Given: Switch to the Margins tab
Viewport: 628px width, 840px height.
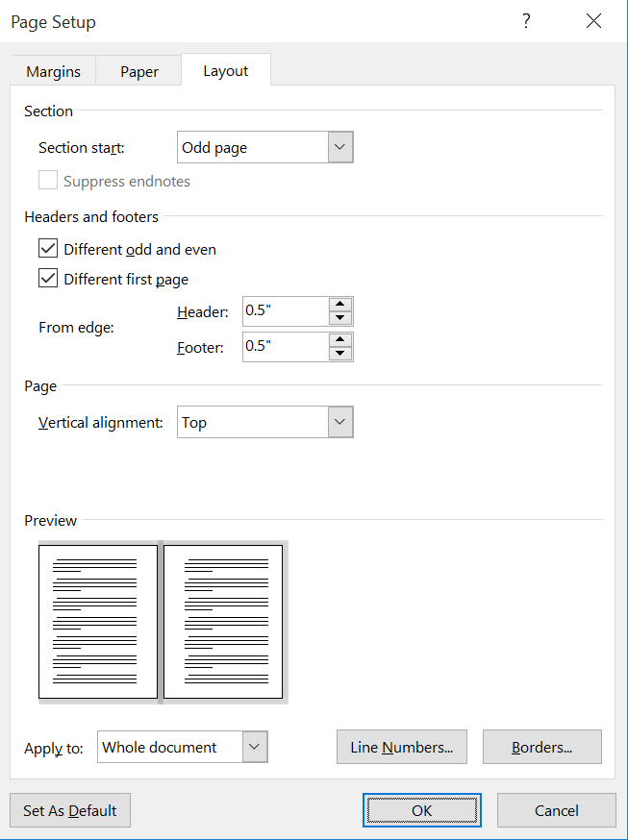Looking at the screenshot, I should 54,72.
